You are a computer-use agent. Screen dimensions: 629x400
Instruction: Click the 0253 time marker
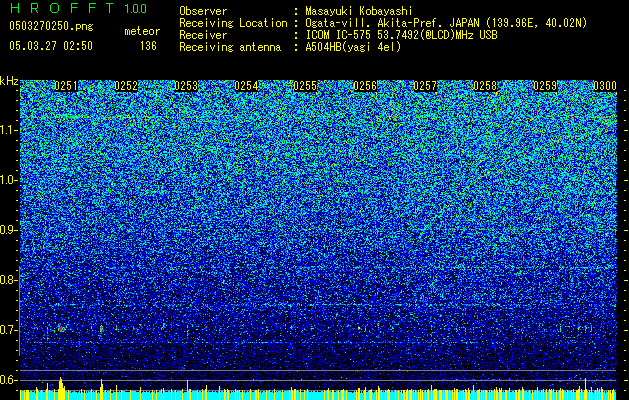pyautogui.click(x=186, y=86)
